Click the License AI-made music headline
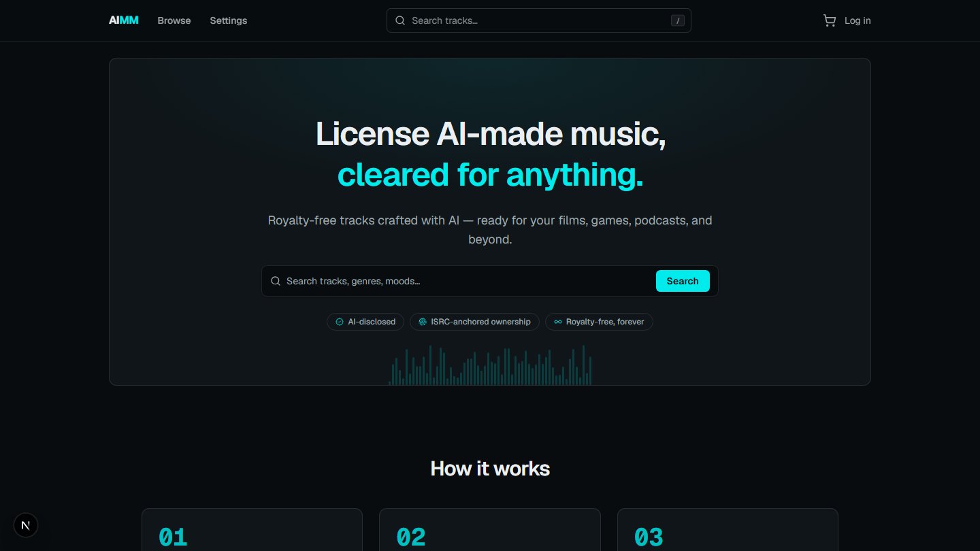 click(x=491, y=134)
